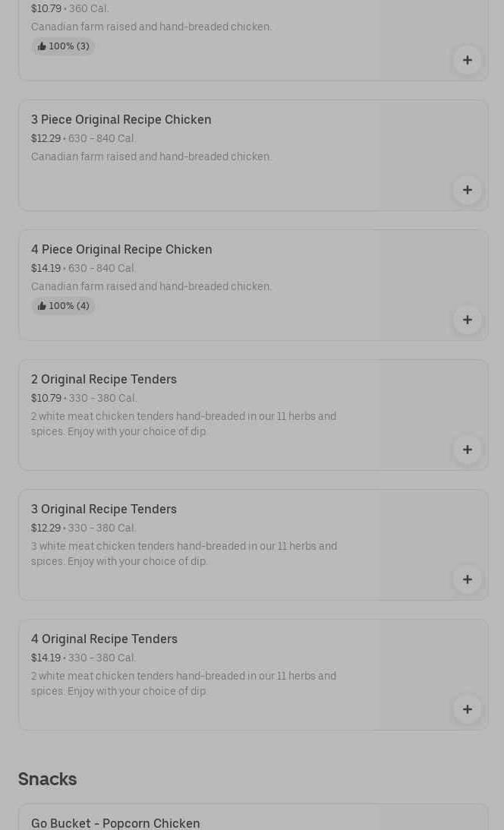
Task: Add 3 Piece Original Recipe Chicken to order
Action: (x=467, y=190)
